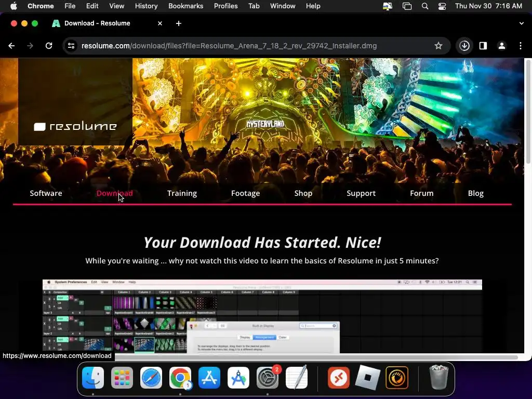Open site information icon in address bar
532x399 pixels.
(71, 46)
